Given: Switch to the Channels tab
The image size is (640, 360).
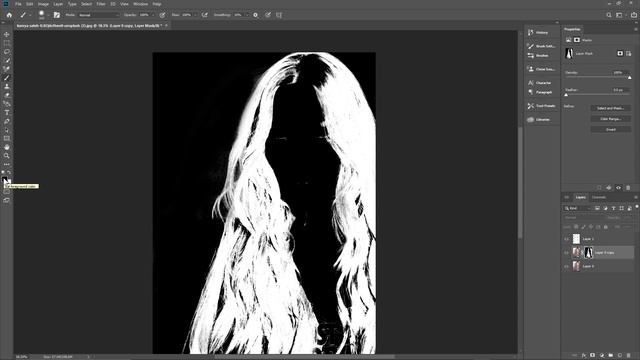Looking at the screenshot, I should pyautogui.click(x=599, y=198).
